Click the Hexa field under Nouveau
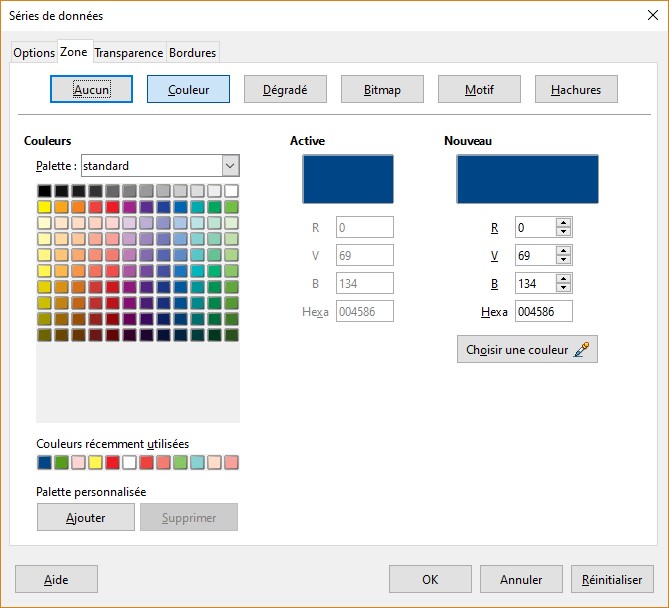669x608 pixels. click(543, 312)
